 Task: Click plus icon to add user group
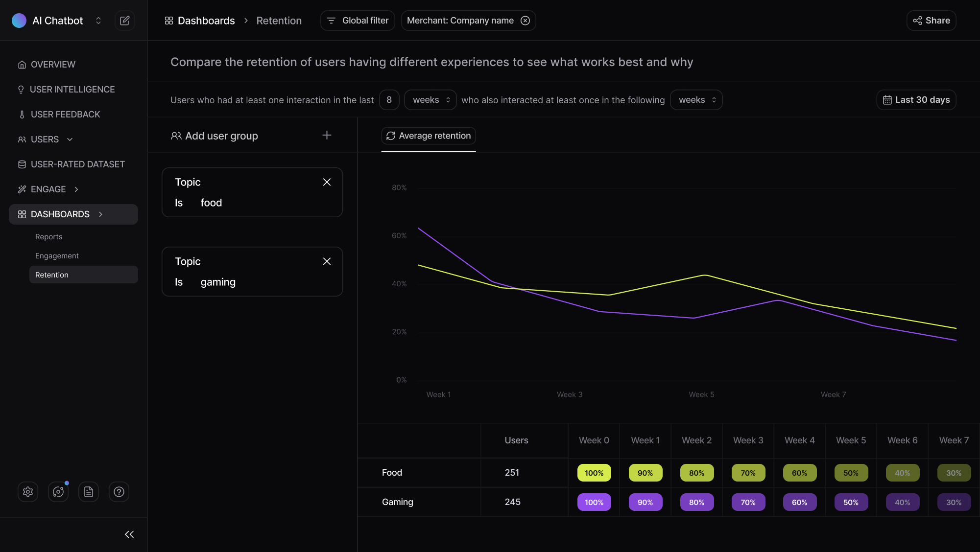[327, 135]
